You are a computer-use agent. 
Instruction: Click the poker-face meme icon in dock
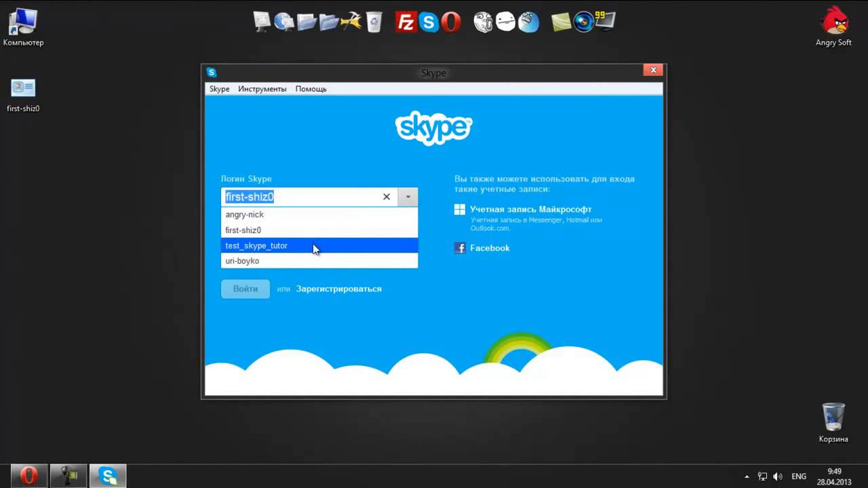click(x=506, y=22)
